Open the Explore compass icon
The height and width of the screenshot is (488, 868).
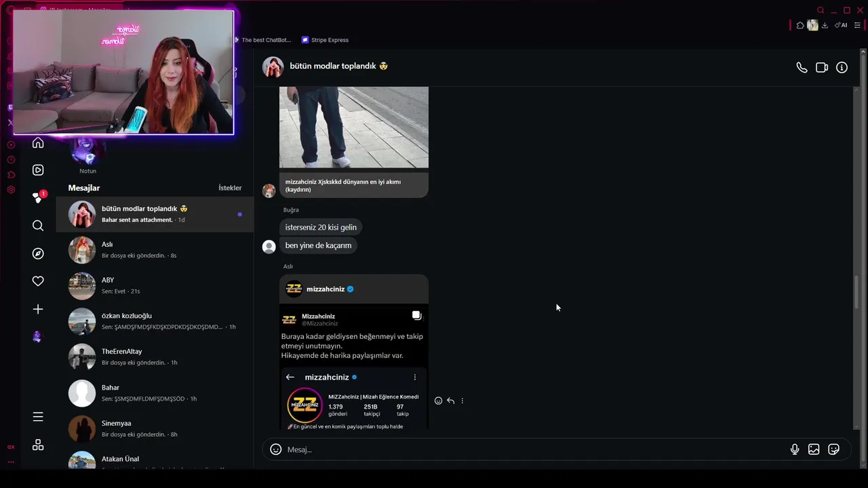38,253
